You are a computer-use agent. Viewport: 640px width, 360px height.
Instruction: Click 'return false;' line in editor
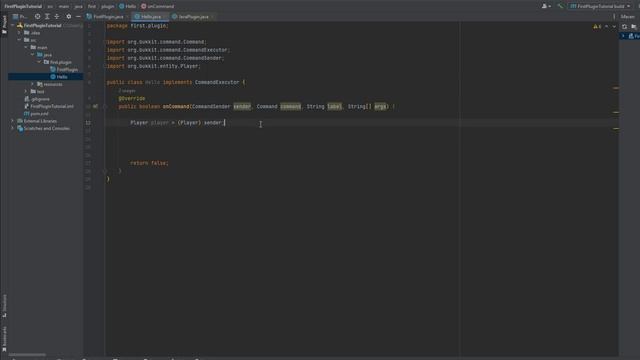pos(149,163)
